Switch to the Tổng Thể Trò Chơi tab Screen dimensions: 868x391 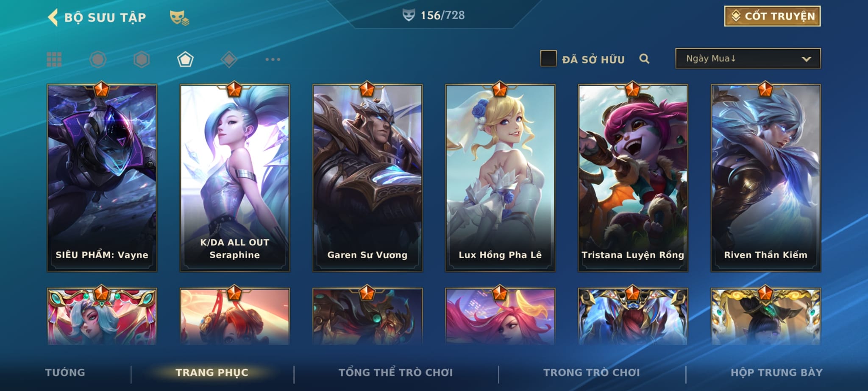tap(395, 372)
